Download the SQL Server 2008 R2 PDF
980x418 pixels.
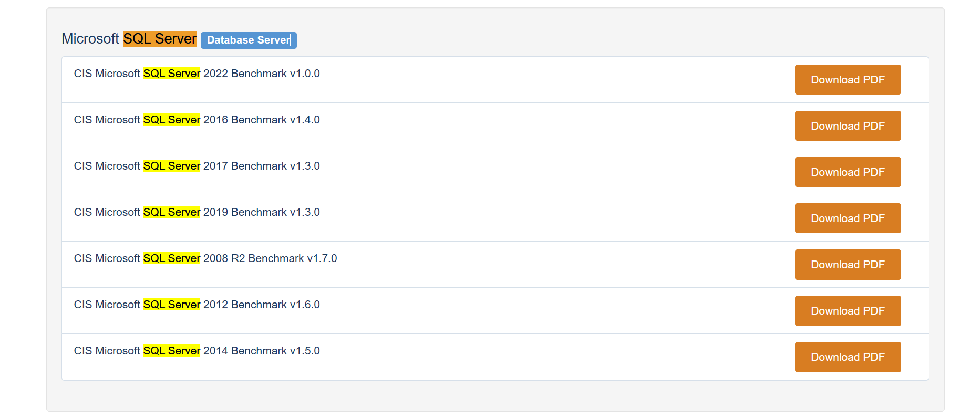click(848, 265)
